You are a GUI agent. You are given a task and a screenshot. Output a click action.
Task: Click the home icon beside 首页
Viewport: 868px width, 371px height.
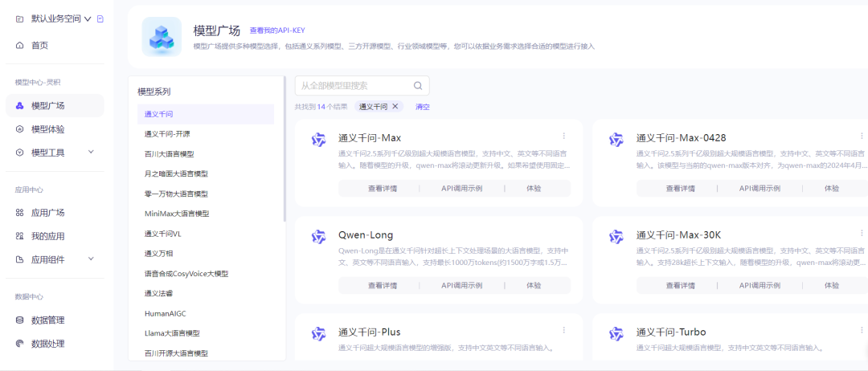[x=20, y=45]
